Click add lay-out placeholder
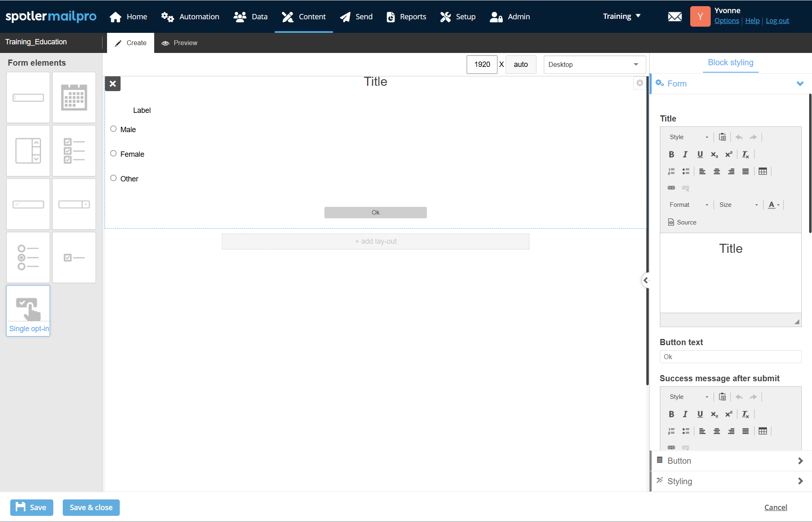The width and height of the screenshot is (812, 522). tap(375, 241)
